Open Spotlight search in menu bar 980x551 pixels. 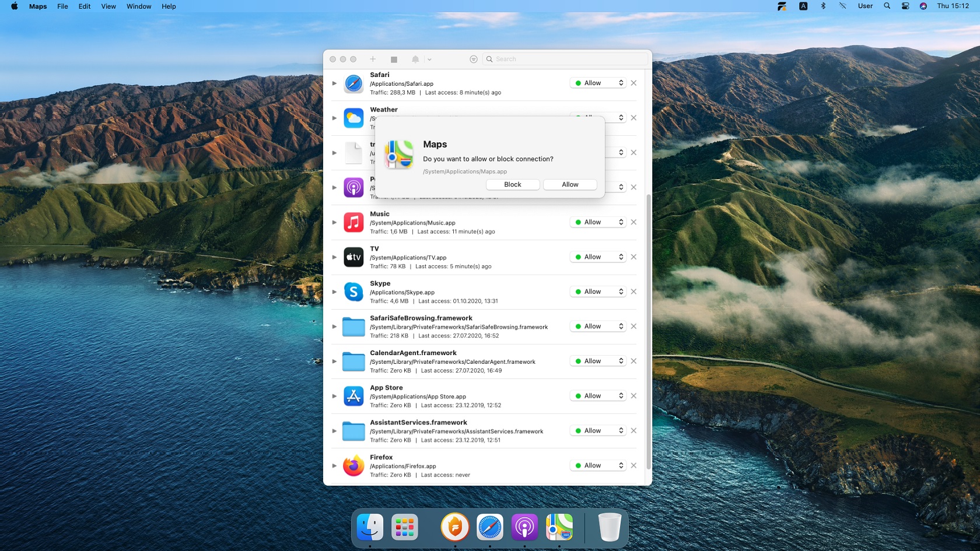(x=887, y=6)
